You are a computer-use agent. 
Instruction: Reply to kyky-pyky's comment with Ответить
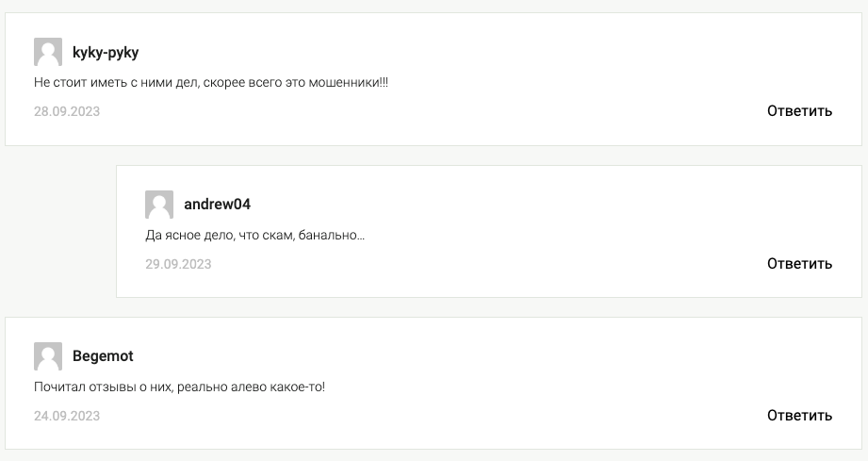pyautogui.click(x=799, y=110)
